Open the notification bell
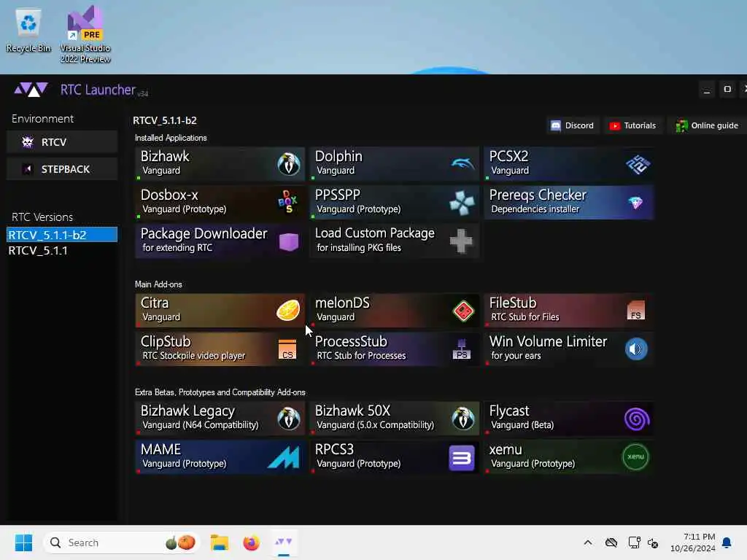This screenshot has width=747, height=560. coord(727,542)
